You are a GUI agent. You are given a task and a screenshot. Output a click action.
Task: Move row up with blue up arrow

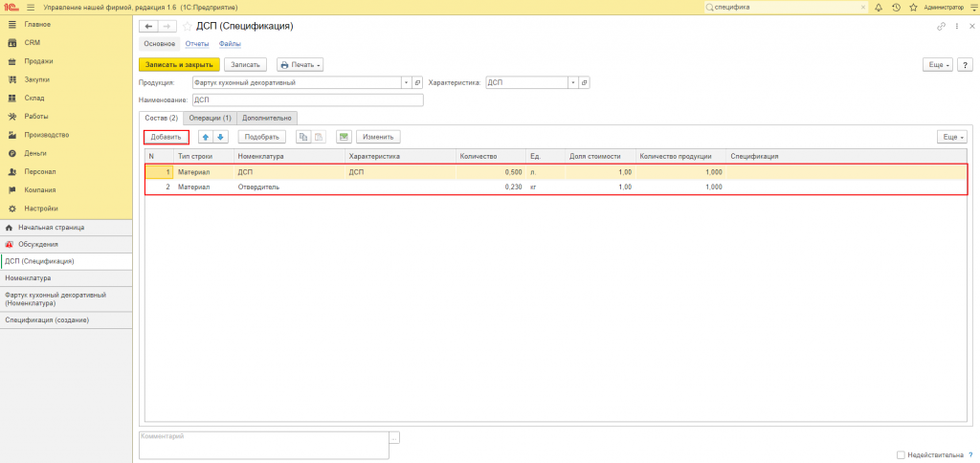coord(207,137)
